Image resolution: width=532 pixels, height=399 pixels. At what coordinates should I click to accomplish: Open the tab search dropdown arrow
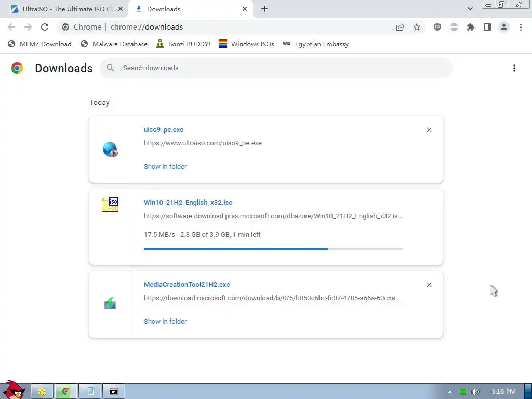pyautogui.click(x=470, y=9)
